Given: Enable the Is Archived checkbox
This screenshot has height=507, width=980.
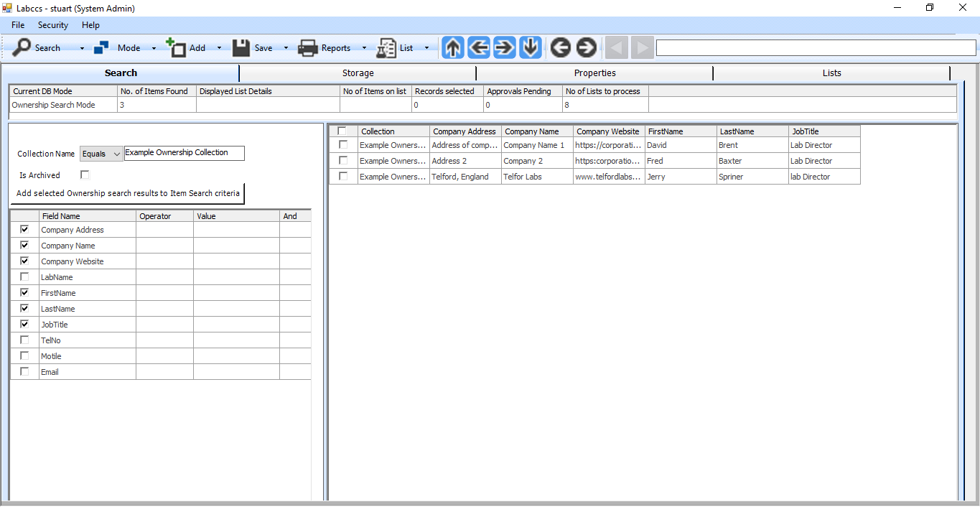Looking at the screenshot, I should (x=85, y=175).
